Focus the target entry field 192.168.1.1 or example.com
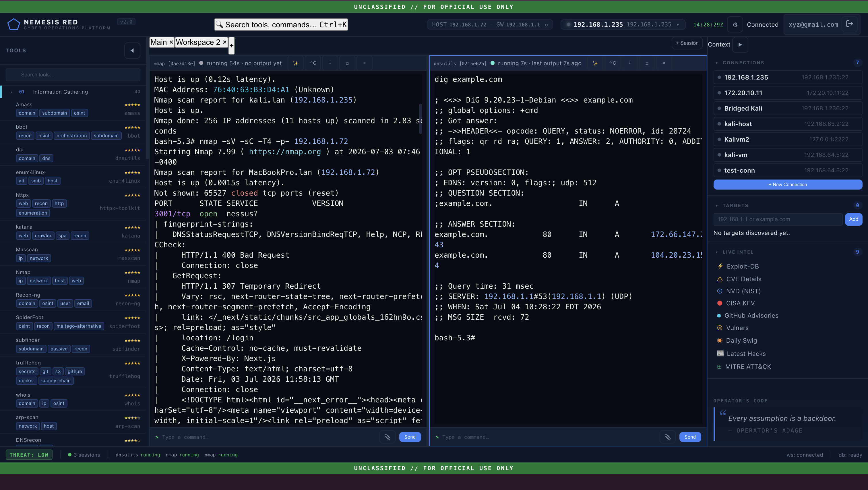Image resolution: width=868 pixels, height=490 pixels. coord(778,219)
